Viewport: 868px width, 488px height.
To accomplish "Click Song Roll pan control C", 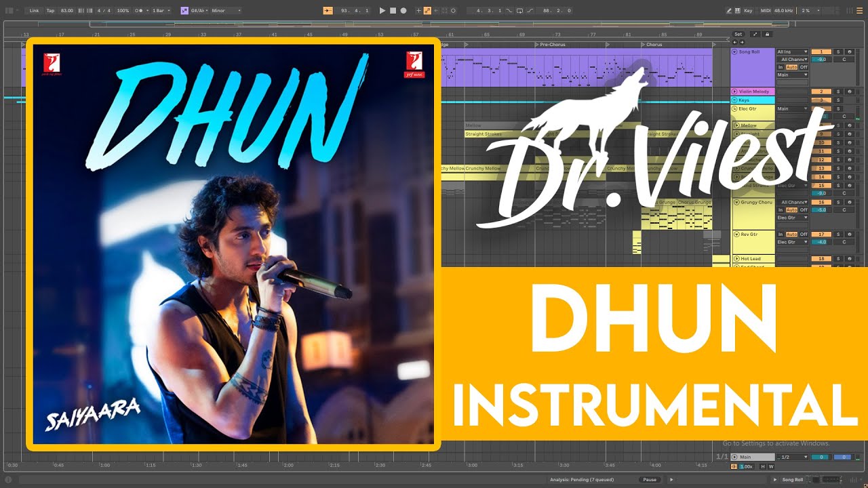I will 844,60.
